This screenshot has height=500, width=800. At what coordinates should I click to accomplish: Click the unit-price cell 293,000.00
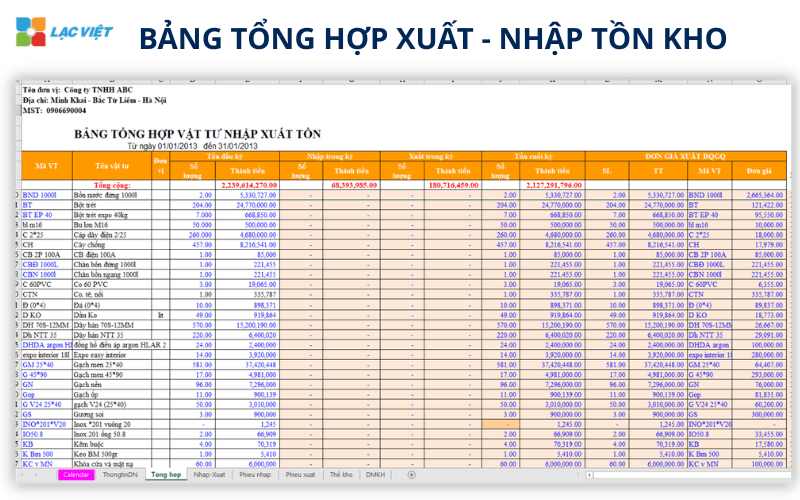click(759, 375)
